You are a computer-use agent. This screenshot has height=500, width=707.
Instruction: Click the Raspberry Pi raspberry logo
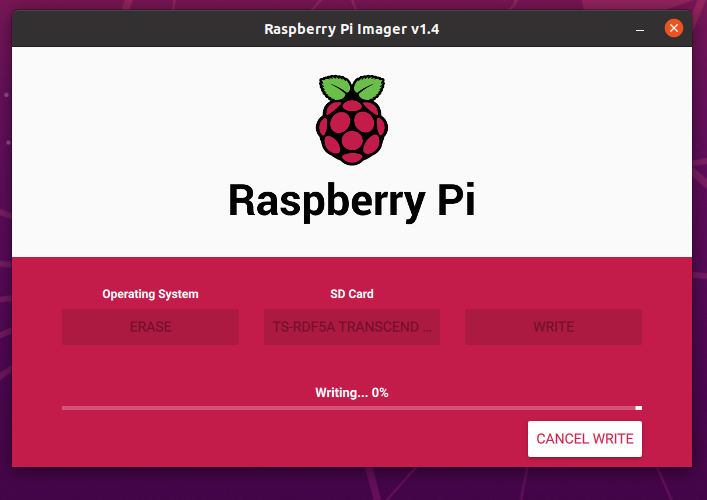coord(352,120)
